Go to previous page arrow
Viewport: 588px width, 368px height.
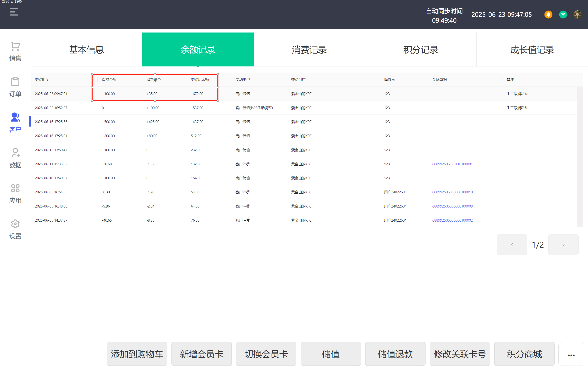tap(512, 245)
